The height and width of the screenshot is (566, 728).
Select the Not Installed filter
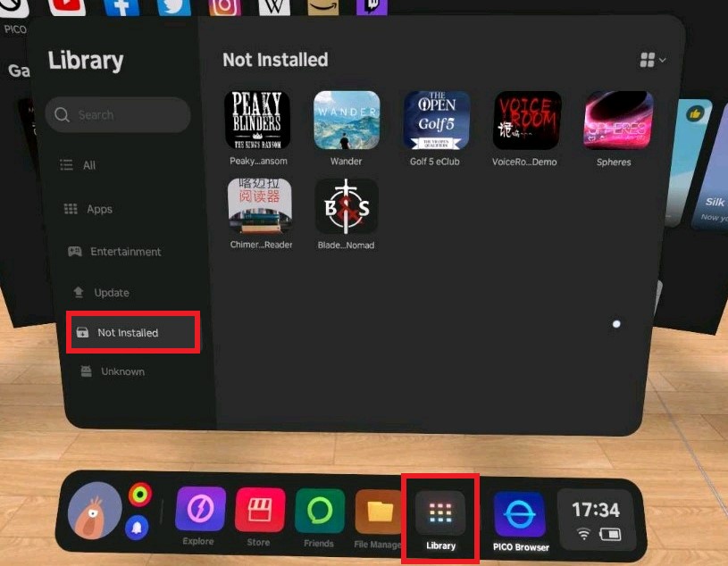[127, 333]
